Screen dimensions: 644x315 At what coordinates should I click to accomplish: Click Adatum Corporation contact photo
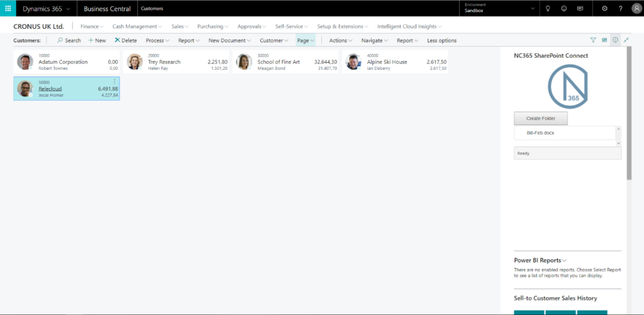tap(25, 62)
